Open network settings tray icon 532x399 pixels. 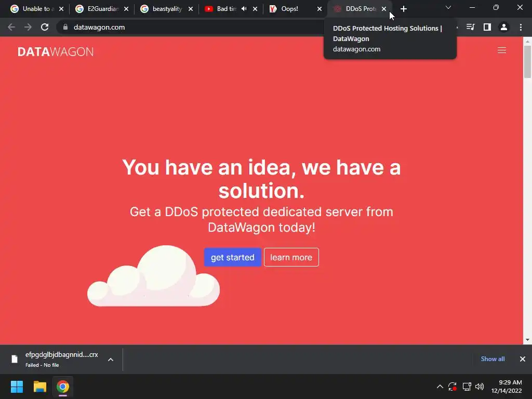pyautogui.click(x=467, y=387)
